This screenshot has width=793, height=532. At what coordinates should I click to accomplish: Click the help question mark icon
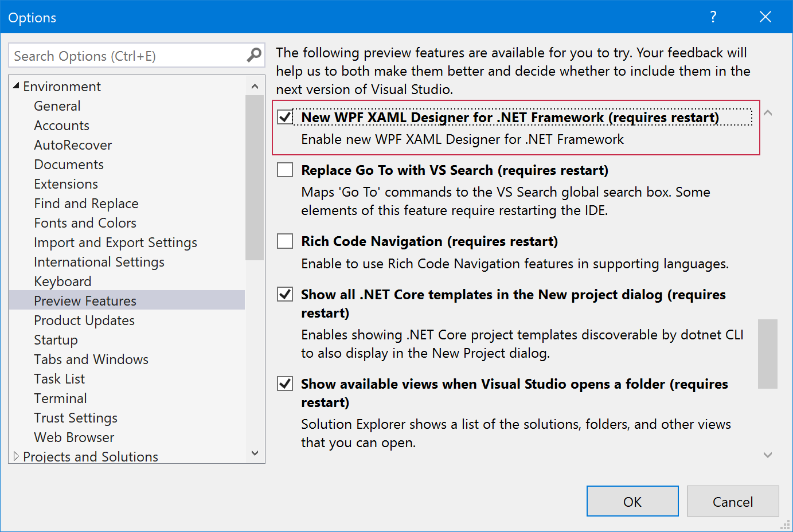713,17
